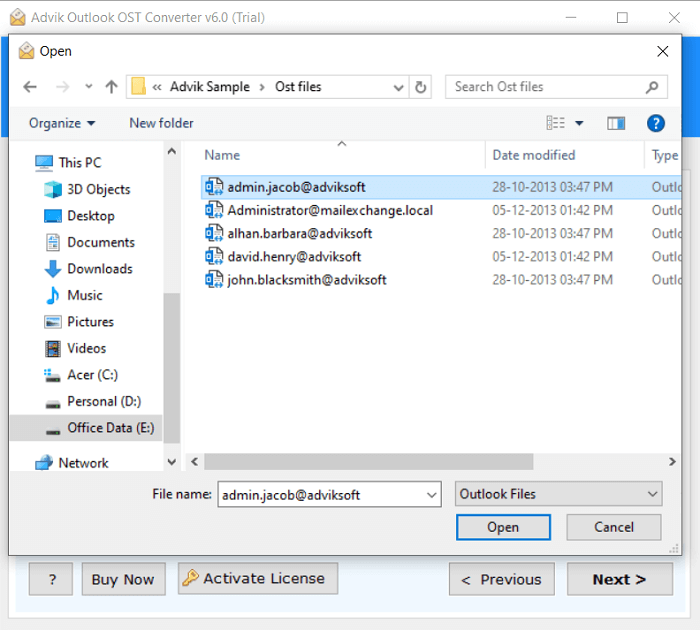Sort files by Type column

pyautogui.click(x=663, y=155)
